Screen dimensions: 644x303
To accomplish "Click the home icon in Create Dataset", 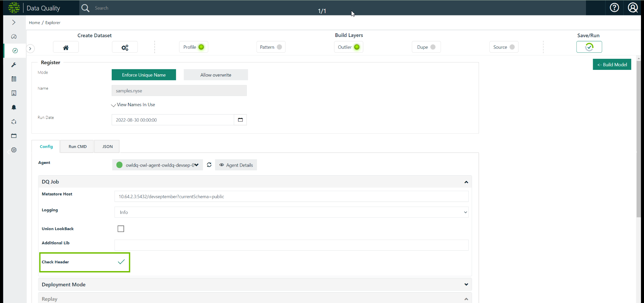I will coord(66,47).
